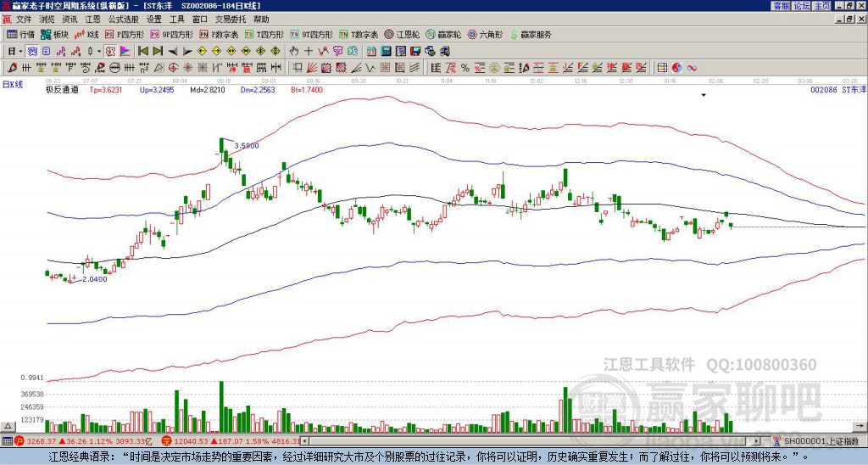Viewport: 868px width, 465px height.
Task: Jump to last bar icon
Action: 158,52
